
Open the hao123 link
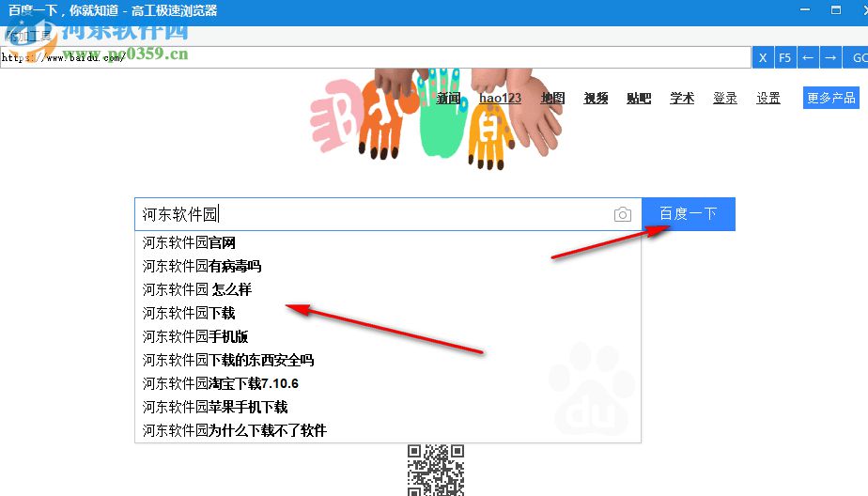click(x=500, y=99)
